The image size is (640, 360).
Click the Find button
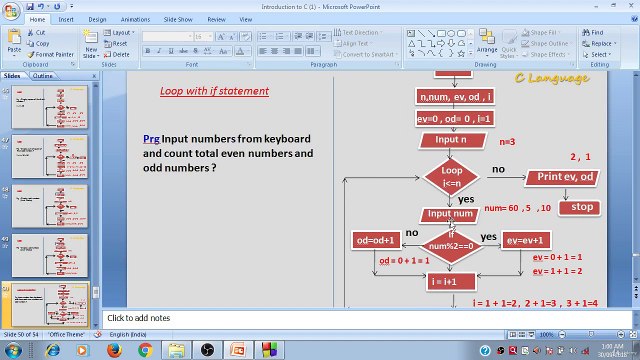593,33
